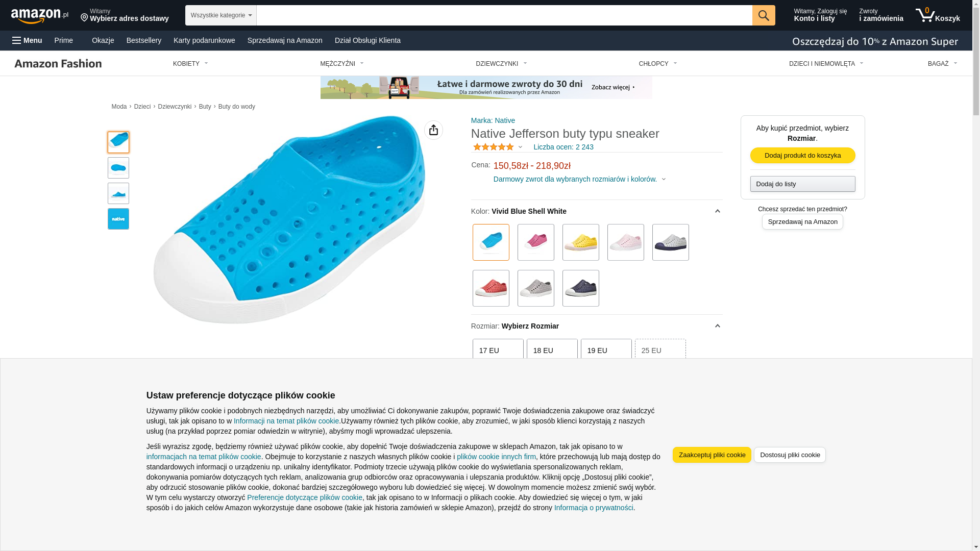
Task: Collapse the Kolor section chevron
Action: (717, 211)
